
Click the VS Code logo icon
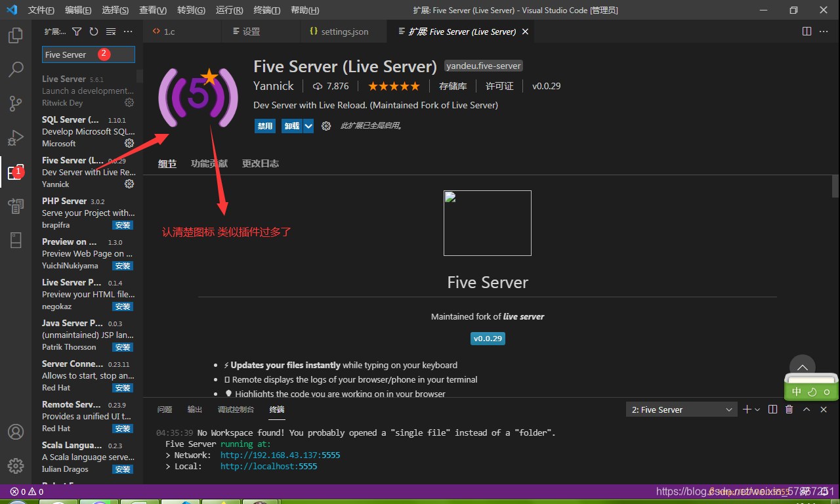(x=11, y=10)
